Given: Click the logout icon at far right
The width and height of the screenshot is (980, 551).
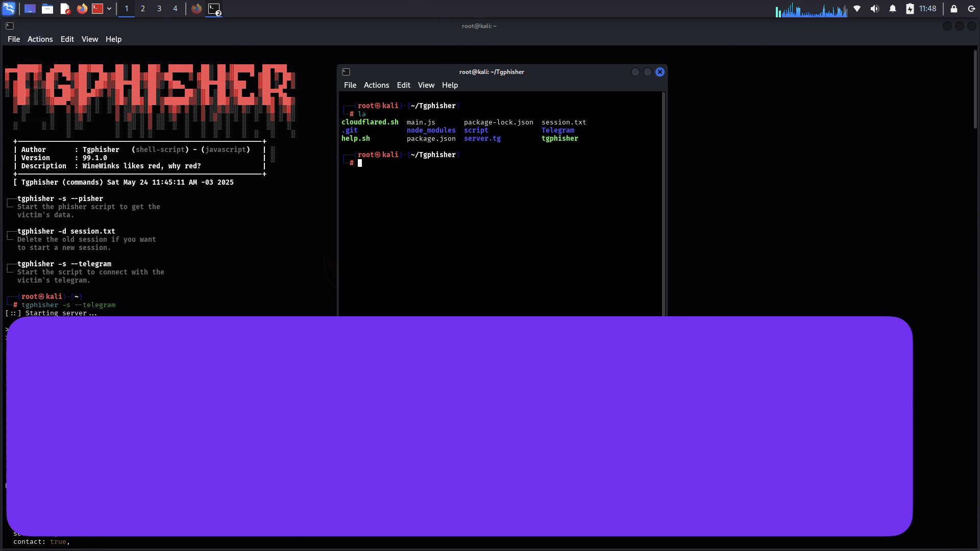Looking at the screenshot, I should pyautogui.click(x=971, y=9).
